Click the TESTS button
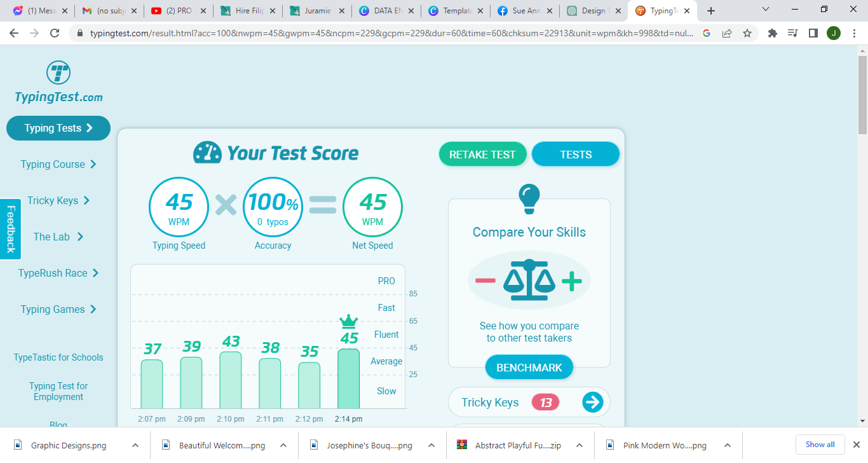 point(576,155)
